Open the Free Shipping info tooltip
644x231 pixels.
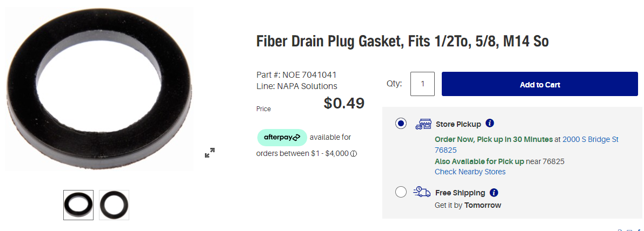494,192
